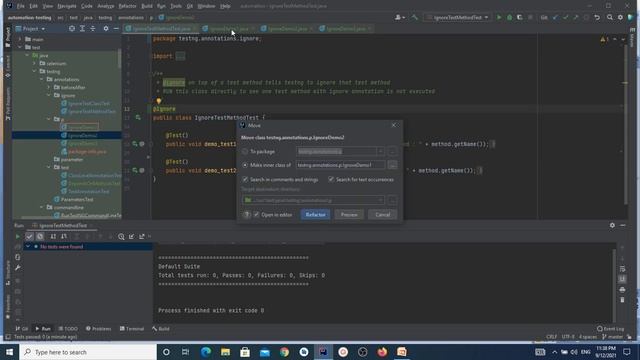Print console output with printer icon

[x=622, y=290]
